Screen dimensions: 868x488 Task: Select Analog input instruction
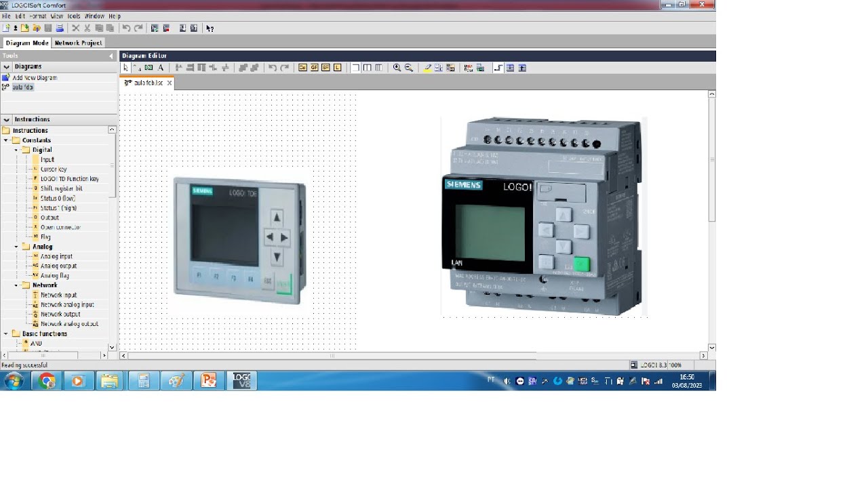(56, 256)
